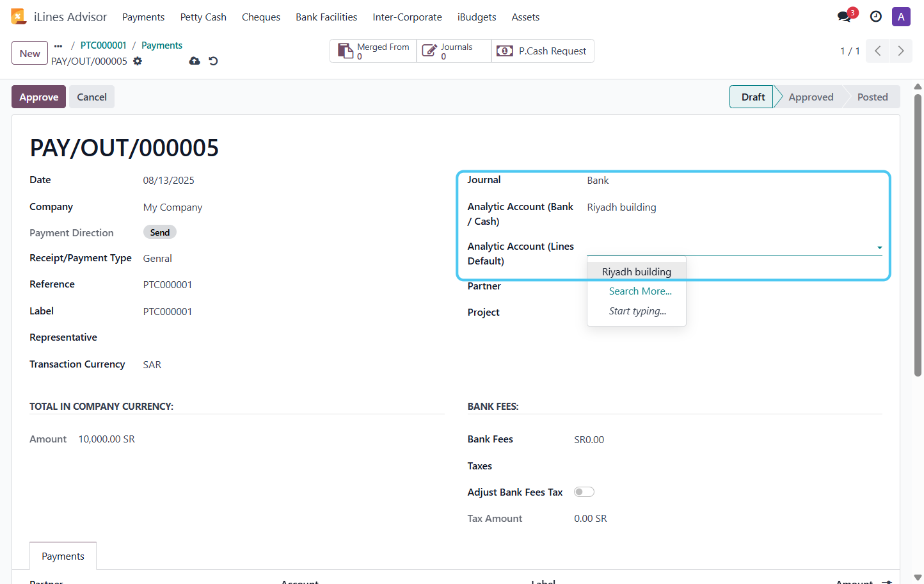The image size is (924, 584).
Task: Expand the Analytic Account (Lines Default) dropdown arrow
Action: (879, 248)
